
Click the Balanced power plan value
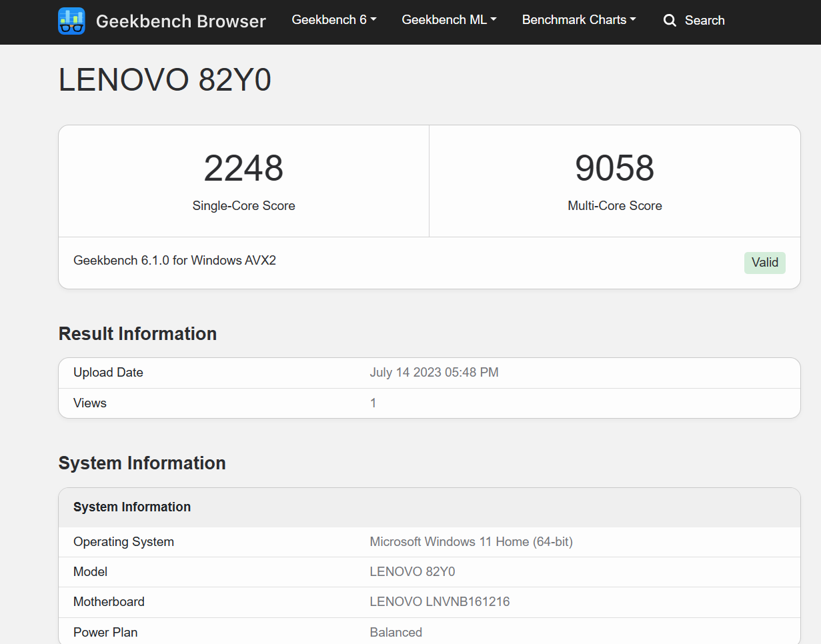point(395,632)
